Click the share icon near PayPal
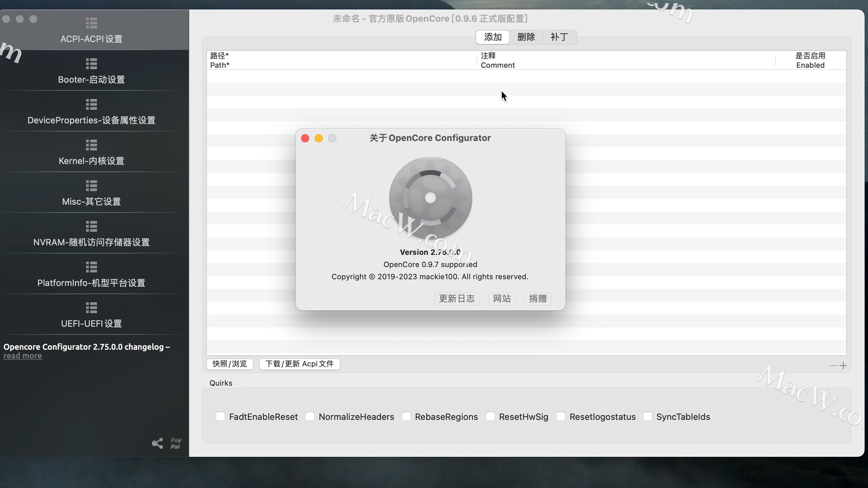 157,444
